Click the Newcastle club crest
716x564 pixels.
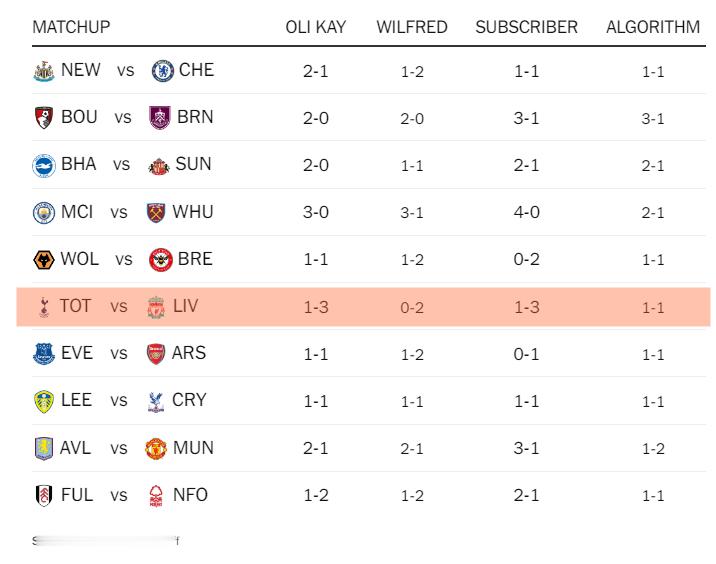(x=43, y=71)
